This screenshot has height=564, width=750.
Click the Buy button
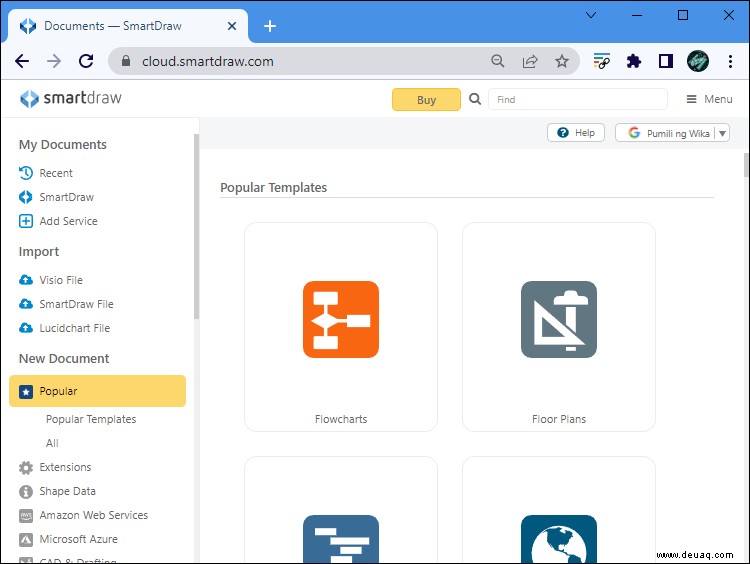point(426,100)
